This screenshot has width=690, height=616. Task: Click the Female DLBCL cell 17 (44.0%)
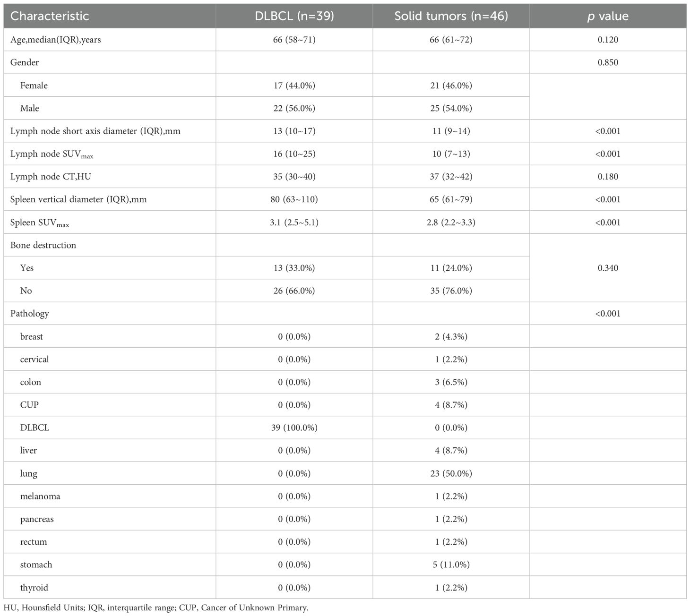pyautogui.click(x=294, y=86)
